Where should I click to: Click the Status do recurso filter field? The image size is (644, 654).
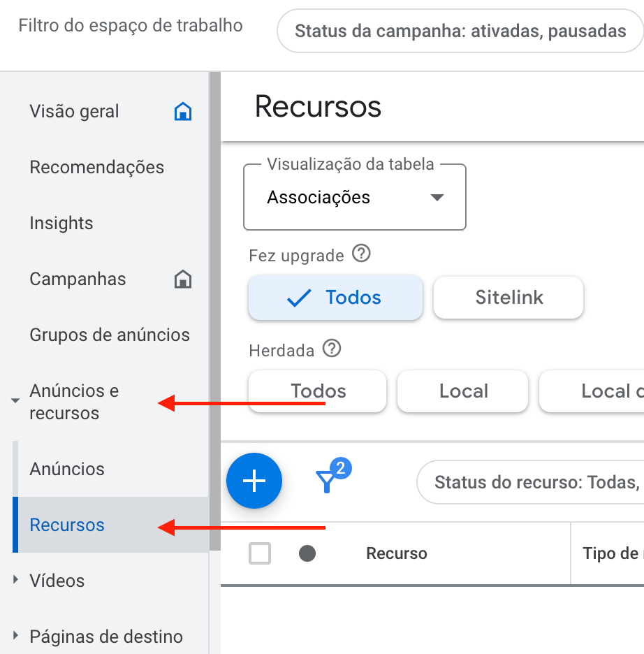(x=531, y=482)
